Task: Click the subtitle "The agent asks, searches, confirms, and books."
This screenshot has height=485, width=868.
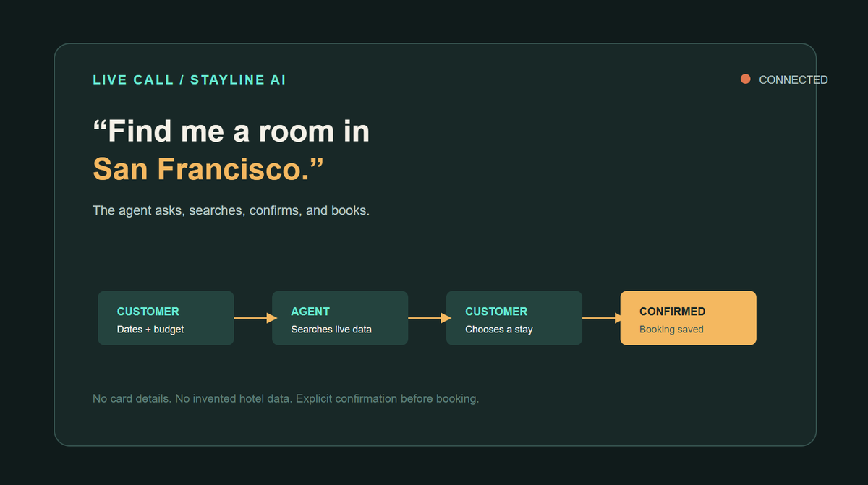Action: click(231, 210)
